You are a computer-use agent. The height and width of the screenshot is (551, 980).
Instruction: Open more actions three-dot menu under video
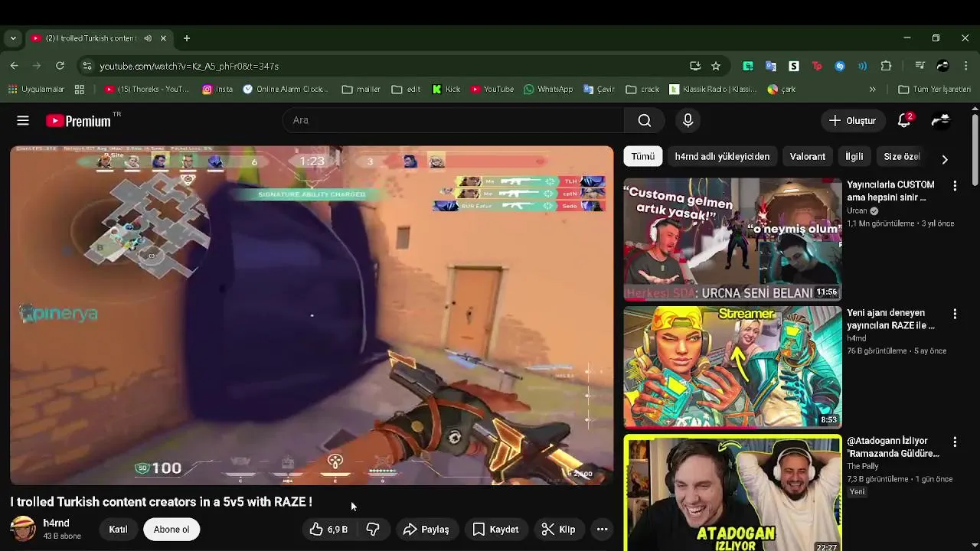click(x=602, y=530)
